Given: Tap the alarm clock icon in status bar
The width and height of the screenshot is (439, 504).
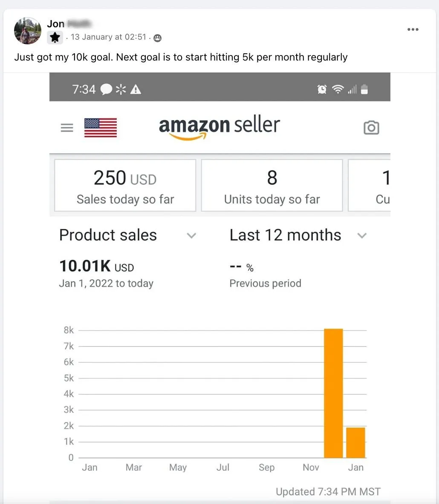Looking at the screenshot, I should pyautogui.click(x=322, y=89).
